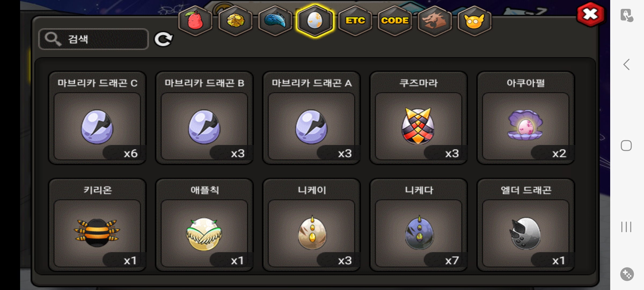Close the inventory with red X
Image resolution: width=644 pixels, height=290 pixels.
pos(590,15)
